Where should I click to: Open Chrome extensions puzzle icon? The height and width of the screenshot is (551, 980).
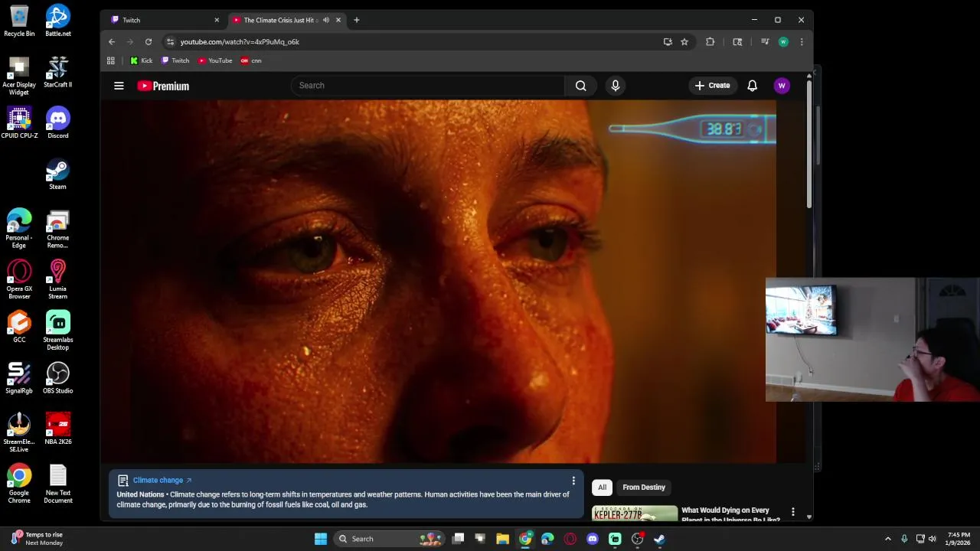coord(710,42)
